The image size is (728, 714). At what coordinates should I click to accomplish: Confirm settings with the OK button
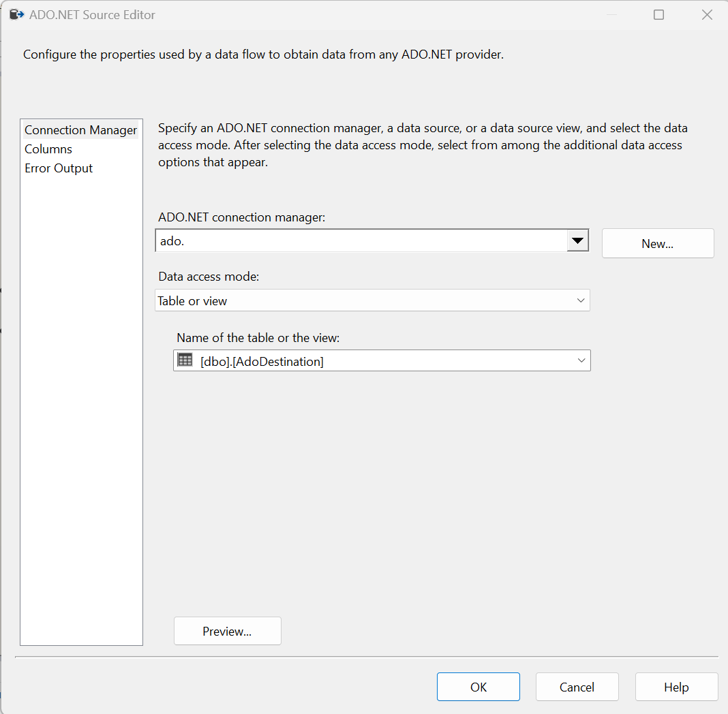tap(478, 686)
